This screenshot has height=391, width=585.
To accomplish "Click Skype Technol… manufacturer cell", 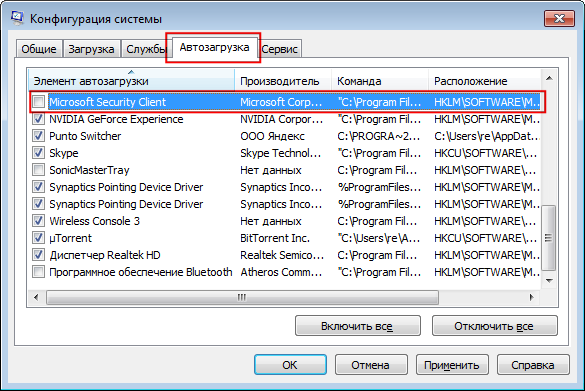I will click(x=281, y=153).
